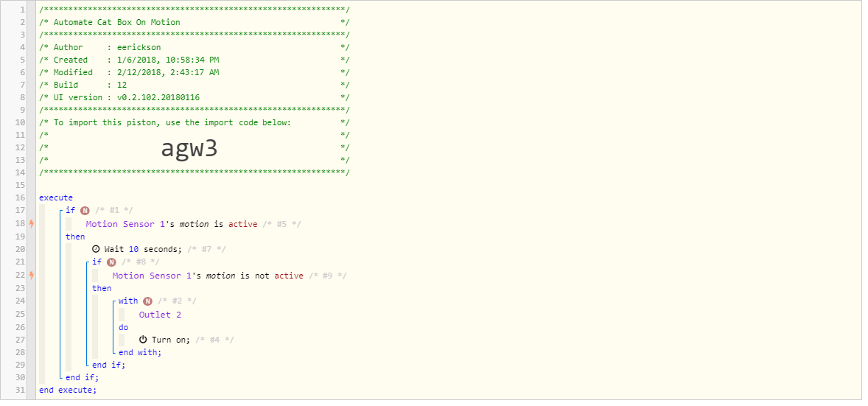Click the clock icon before Wait 10 seconds
Image resolution: width=868 pixels, height=406 pixels.
(96, 249)
